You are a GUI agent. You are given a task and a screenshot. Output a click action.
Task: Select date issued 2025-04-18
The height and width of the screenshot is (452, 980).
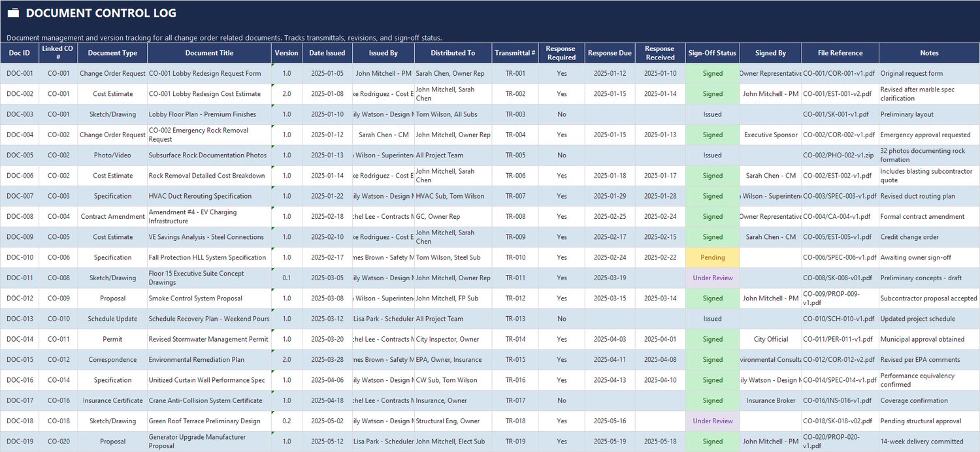coord(327,400)
